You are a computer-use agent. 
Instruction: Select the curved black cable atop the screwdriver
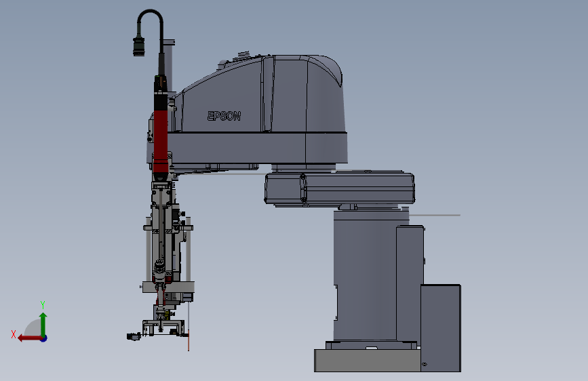pyautogui.click(x=151, y=31)
